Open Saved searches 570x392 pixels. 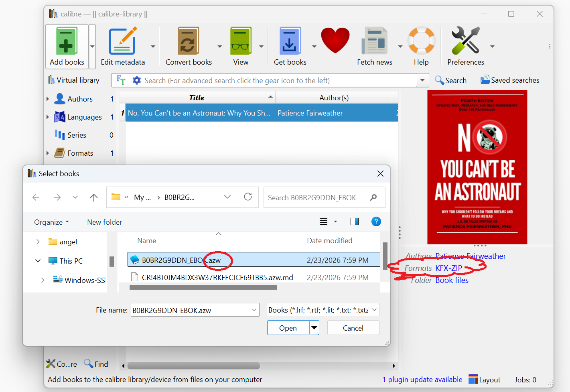[509, 80]
